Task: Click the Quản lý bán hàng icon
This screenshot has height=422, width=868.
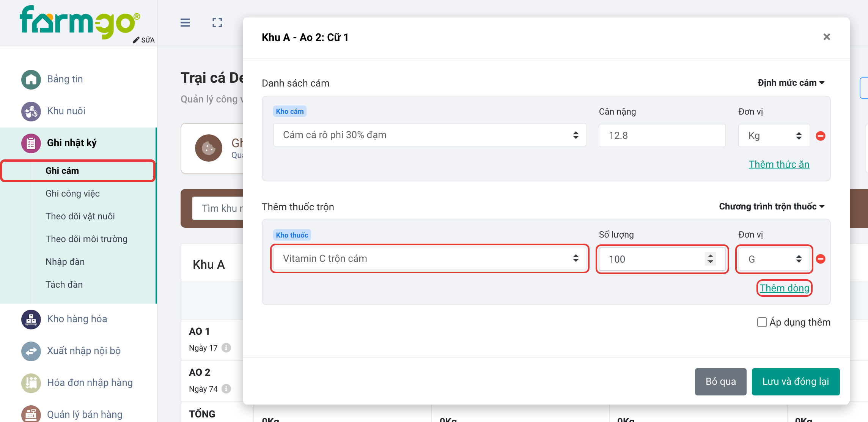Action: tap(31, 414)
